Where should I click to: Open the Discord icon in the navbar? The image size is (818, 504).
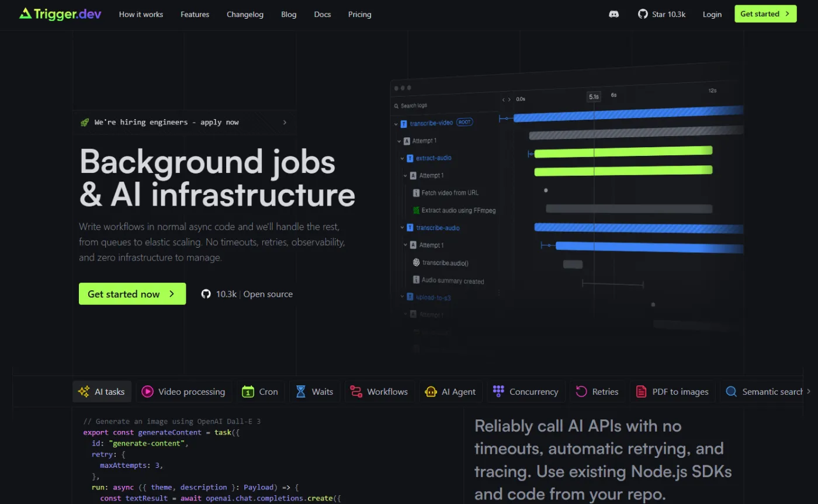(x=613, y=13)
